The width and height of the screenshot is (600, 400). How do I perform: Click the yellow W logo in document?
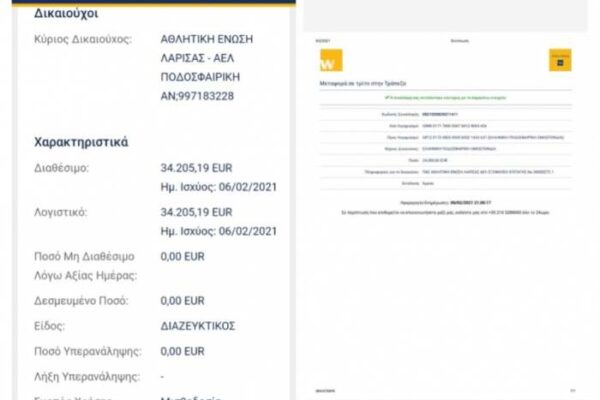click(x=329, y=59)
